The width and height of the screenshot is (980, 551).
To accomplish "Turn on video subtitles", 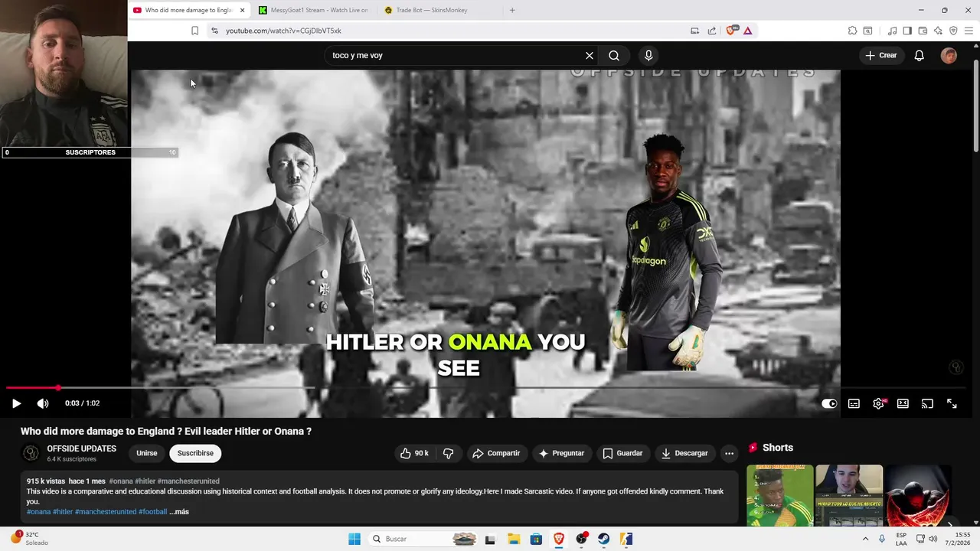I will coord(854,403).
